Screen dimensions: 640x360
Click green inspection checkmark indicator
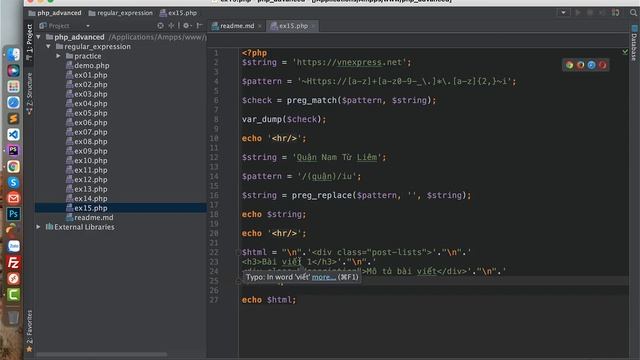coord(625,52)
